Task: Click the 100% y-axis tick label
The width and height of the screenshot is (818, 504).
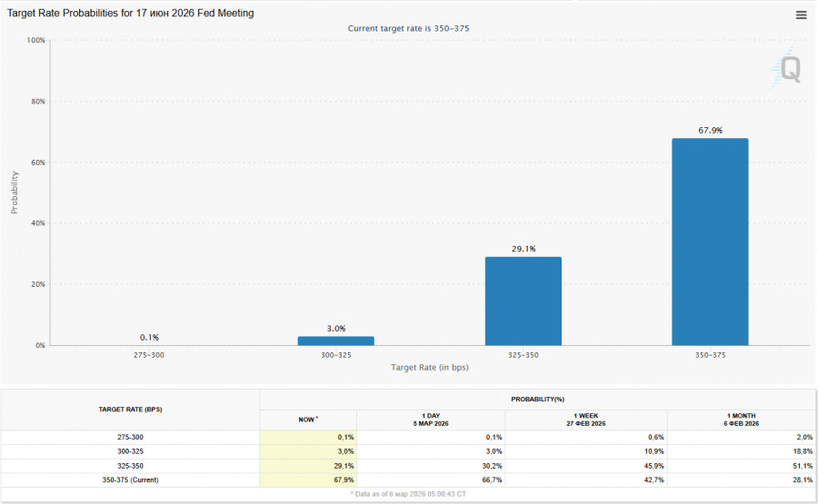Action: 36,40
